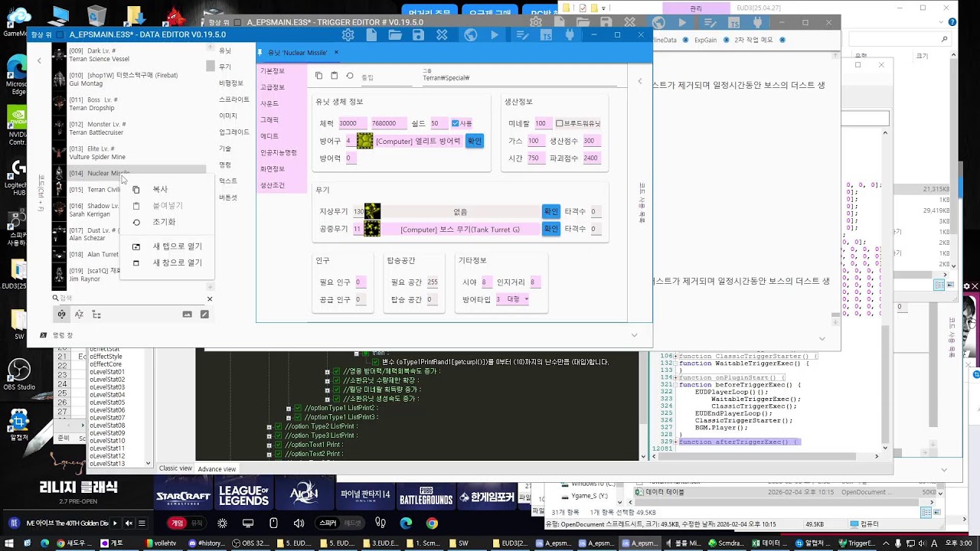Viewport: 980px width, 551px height.
Task: Click crossed tools icon in Data Editor toolbar
Action: 442,35
